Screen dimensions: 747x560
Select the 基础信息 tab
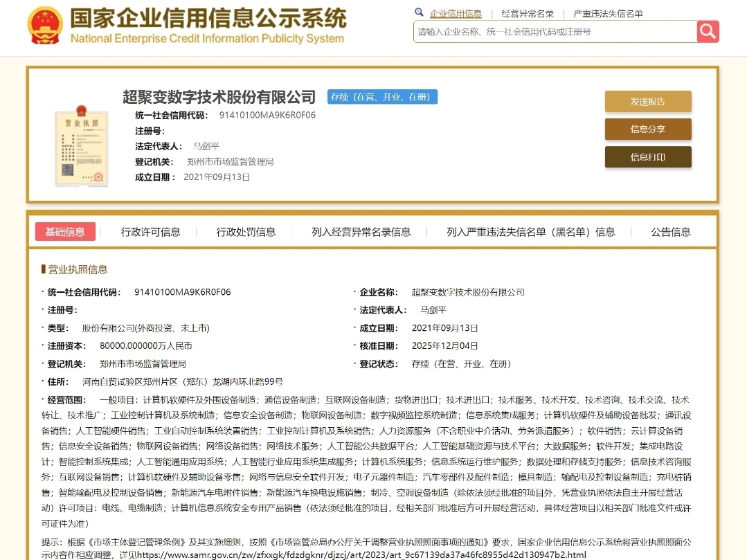pyautogui.click(x=65, y=232)
